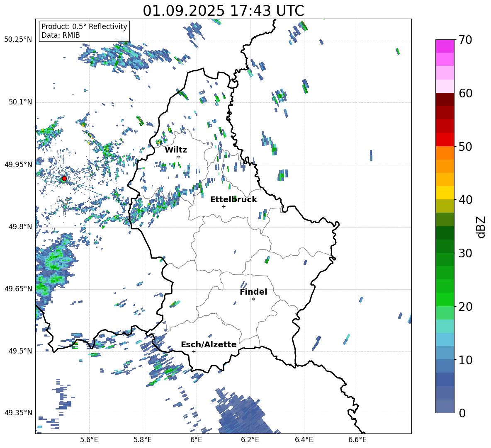Click the 50.25°N latitude label
Image resolution: width=491 pixels, height=448 pixels.
18,40
